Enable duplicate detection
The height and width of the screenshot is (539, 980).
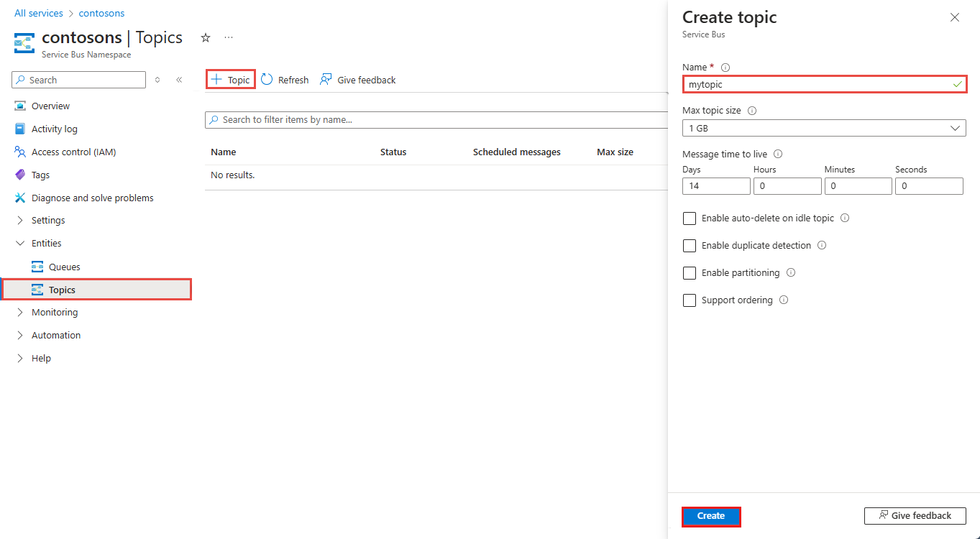coord(690,245)
